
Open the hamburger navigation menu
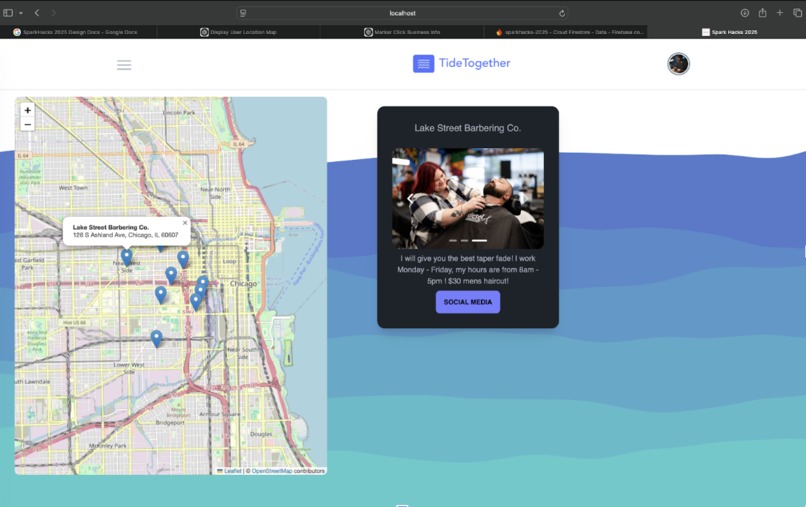pos(124,65)
